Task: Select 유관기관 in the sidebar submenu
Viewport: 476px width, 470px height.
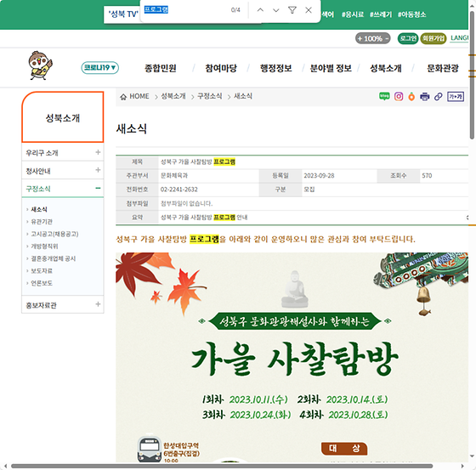Action: point(42,221)
